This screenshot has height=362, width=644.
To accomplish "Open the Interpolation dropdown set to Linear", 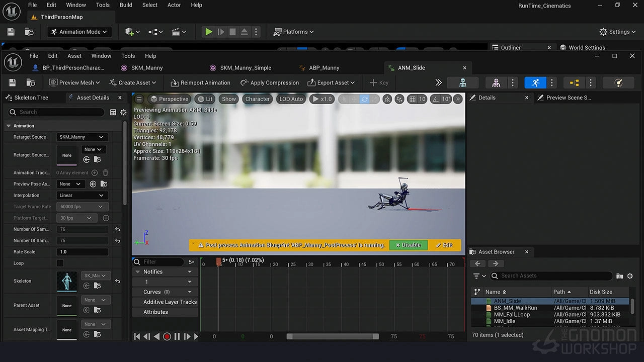I will tap(82, 195).
